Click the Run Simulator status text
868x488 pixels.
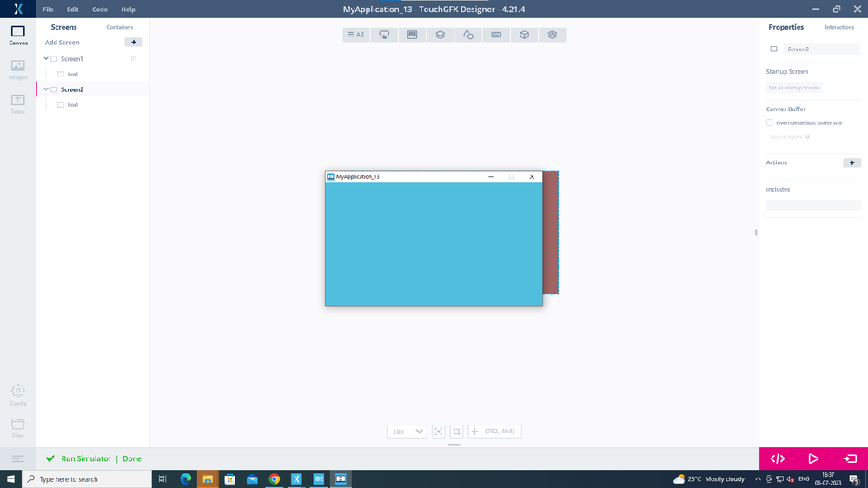click(x=86, y=458)
